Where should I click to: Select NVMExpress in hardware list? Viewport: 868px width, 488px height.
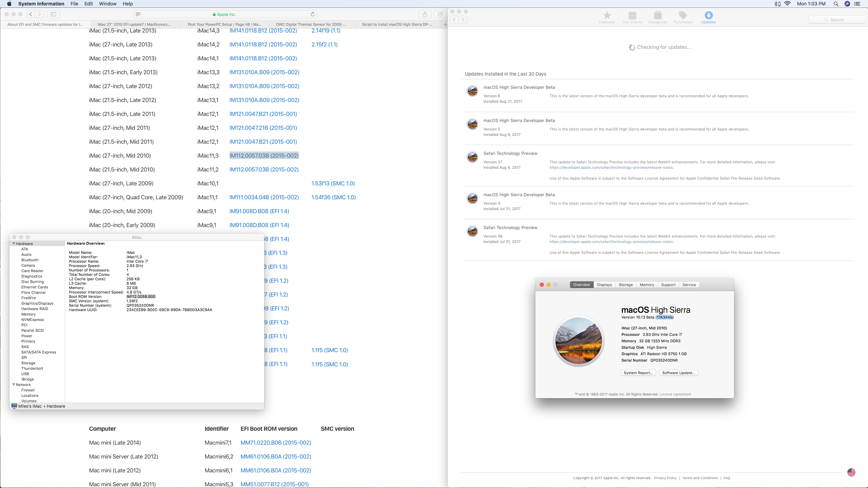click(33, 320)
